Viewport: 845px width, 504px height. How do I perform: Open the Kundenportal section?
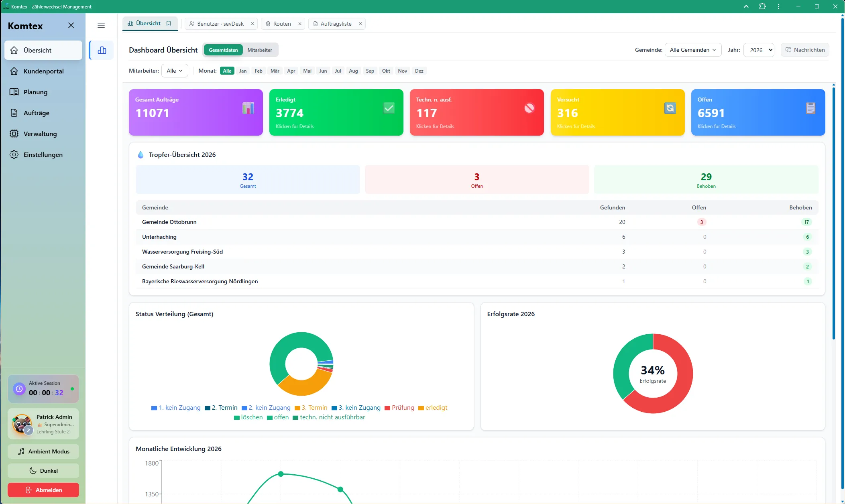(x=43, y=71)
